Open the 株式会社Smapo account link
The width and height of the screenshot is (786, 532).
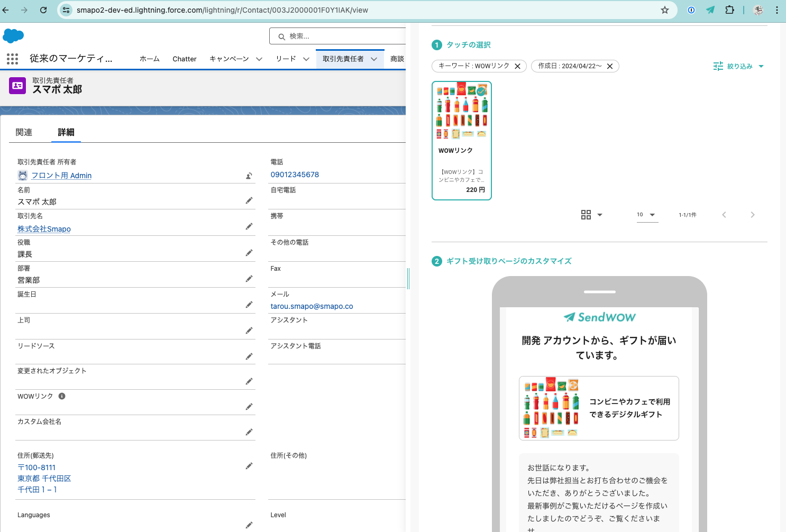(x=44, y=229)
